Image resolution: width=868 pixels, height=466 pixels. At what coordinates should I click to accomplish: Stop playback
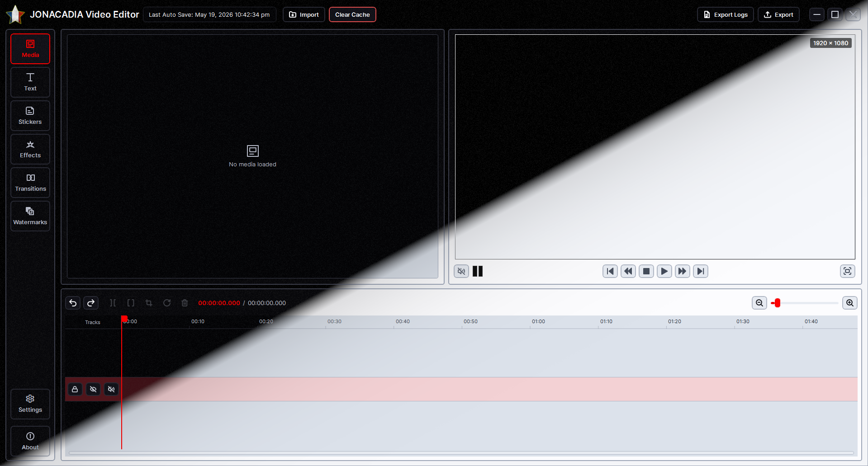coord(646,271)
